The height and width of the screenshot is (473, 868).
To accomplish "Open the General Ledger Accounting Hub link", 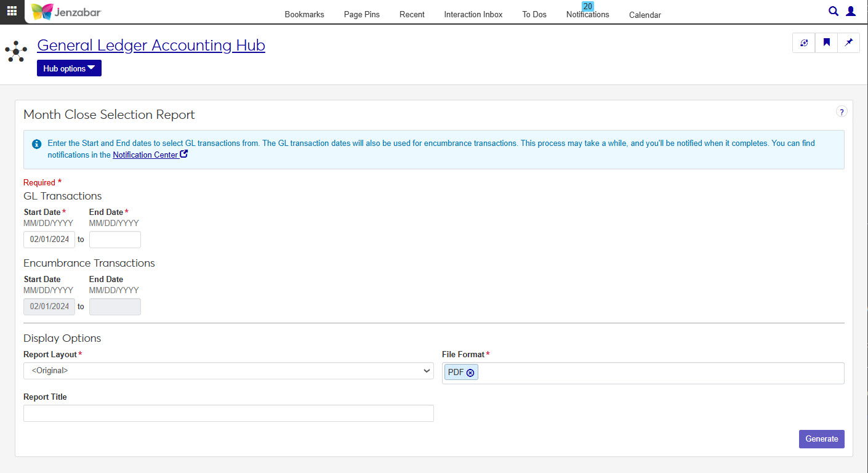I will coord(151,46).
